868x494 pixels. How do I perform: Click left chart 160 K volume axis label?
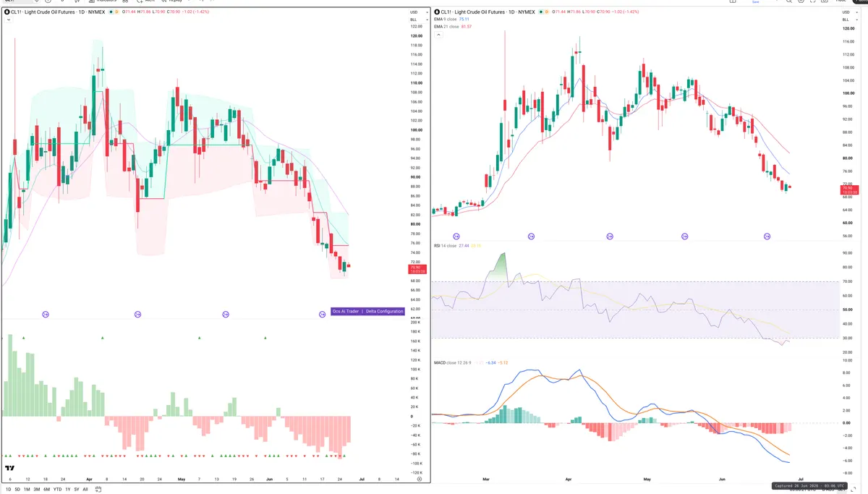pyautogui.click(x=416, y=341)
